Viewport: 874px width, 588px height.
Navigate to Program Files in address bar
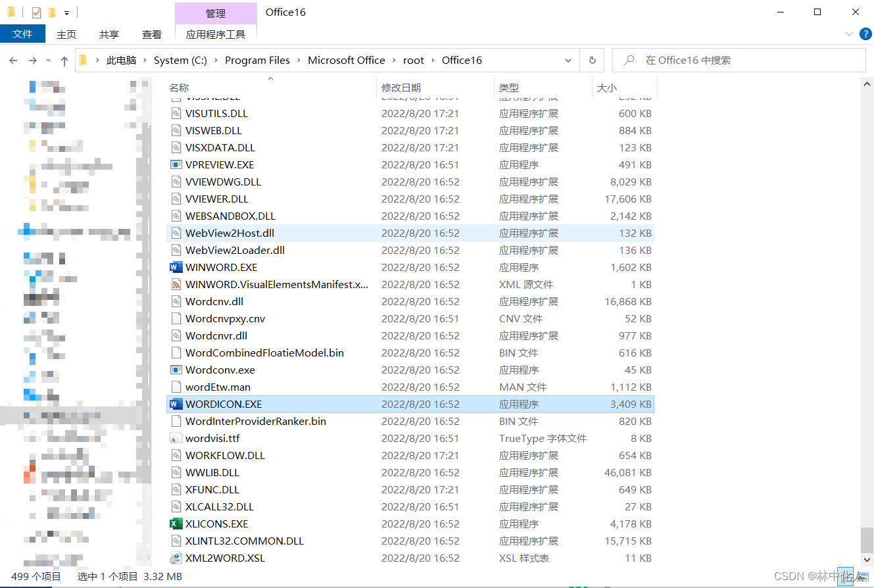pos(257,60)
